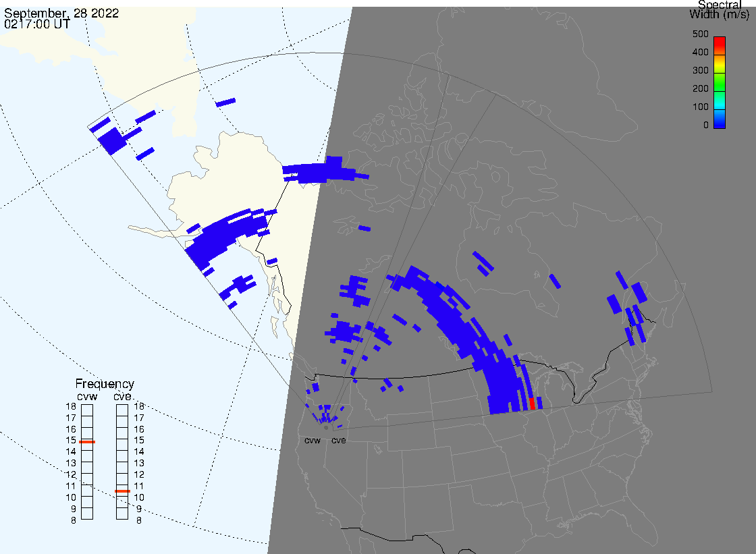Click the red frequency marker on cve bar

[x=122, y=491]
